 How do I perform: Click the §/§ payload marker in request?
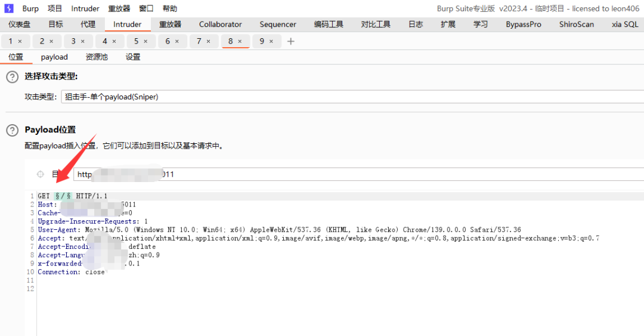pos(63,196)
